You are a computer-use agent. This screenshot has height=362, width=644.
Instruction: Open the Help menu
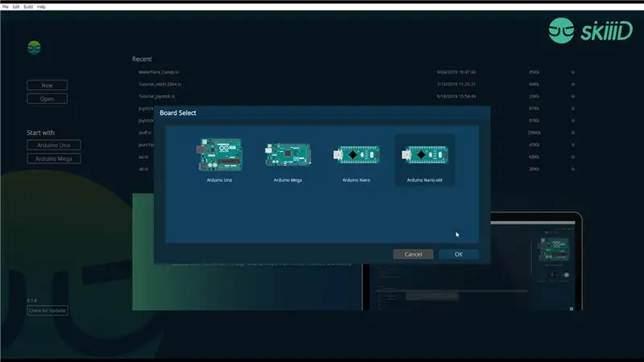[42, 6]
